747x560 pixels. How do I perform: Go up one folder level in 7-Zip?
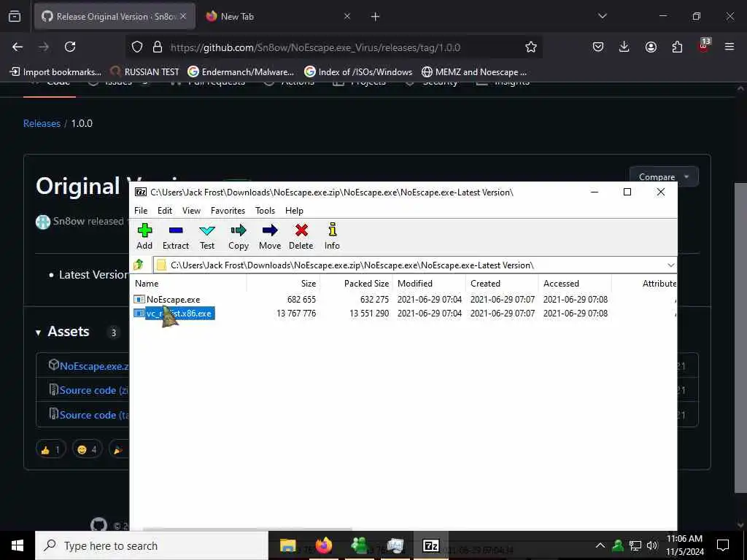139,265
